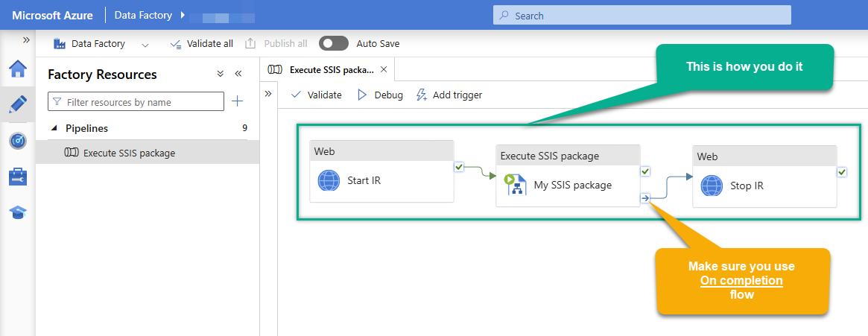Viewport: 868px width, 336px height.
Task: Open the Learning center graduation cap icon
Action: pos(18,213)
